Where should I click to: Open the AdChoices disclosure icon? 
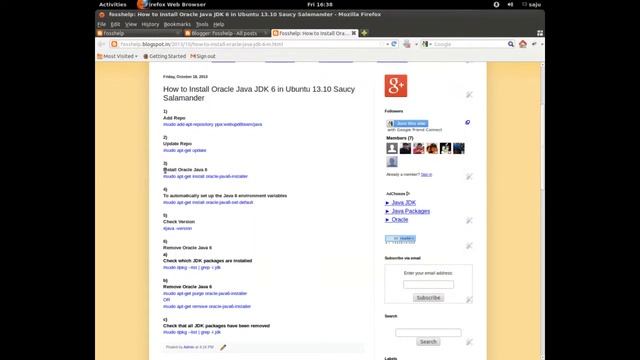[x=408, y=194]
